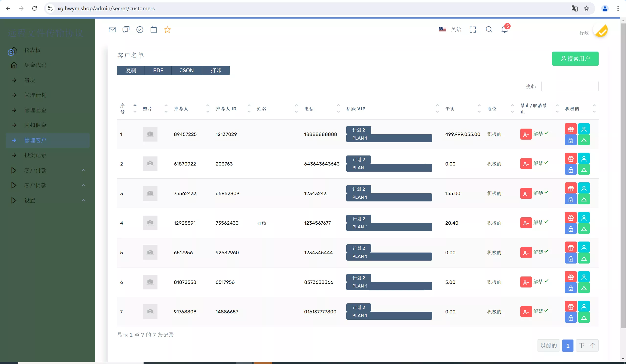The height and width of the screenshot is (364, 626).
Task: Click the yellow star favorites icon
Action: pos(167,30)
